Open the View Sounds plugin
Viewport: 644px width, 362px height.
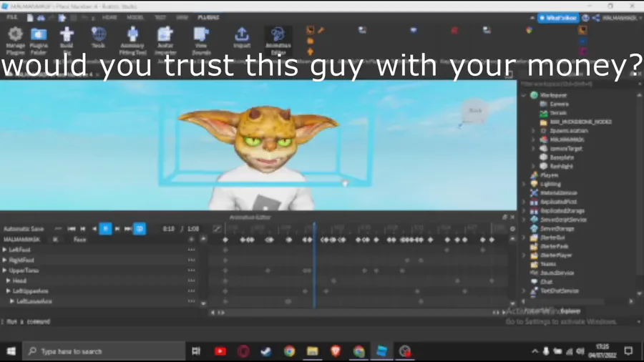(x=201, y=40)
